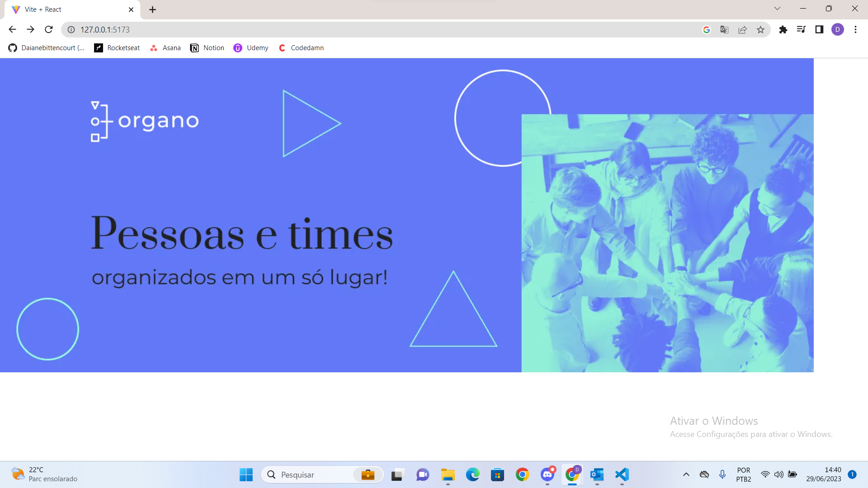Open the Daianebittencourt GitHub bookmark

[x=46, y=48]
